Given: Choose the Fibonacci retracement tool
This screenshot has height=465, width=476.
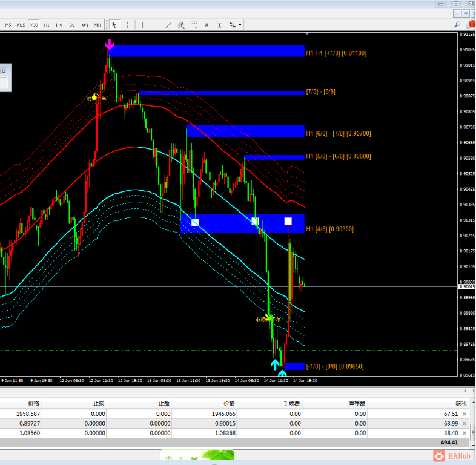Looking at the screenshot, I should [194, 25].
